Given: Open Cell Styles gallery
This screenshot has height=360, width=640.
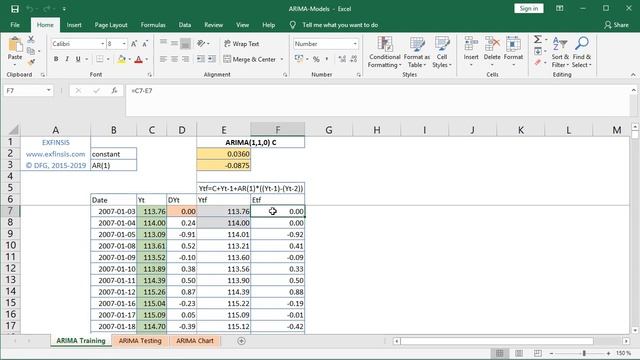Looking at the screenshot, I should click(x=442, y=52).
